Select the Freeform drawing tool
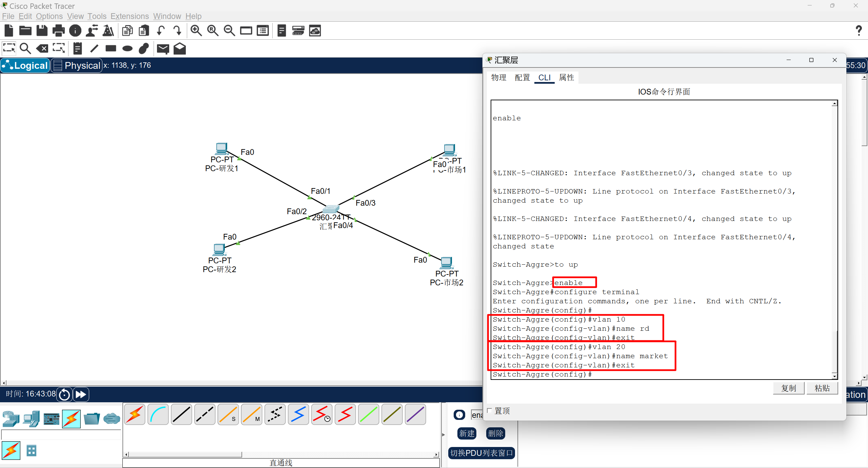Image resolution: width=868 pixels, height=468 pixels. click(x=144, y=48)
